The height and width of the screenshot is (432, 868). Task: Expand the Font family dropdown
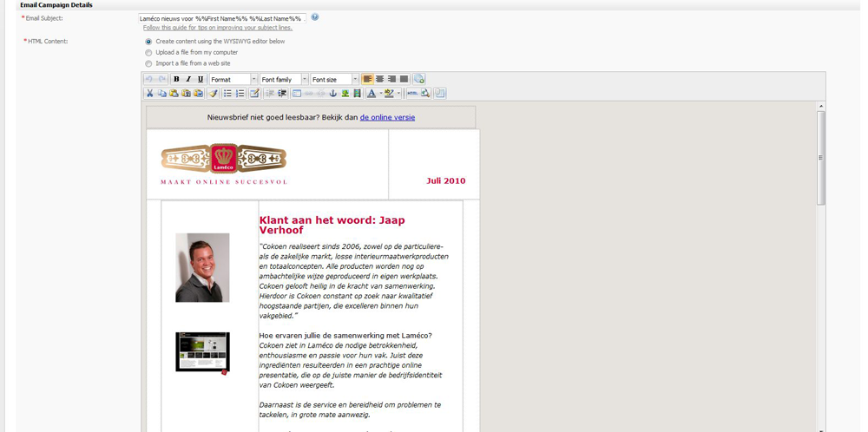click(x=284, y=79)
